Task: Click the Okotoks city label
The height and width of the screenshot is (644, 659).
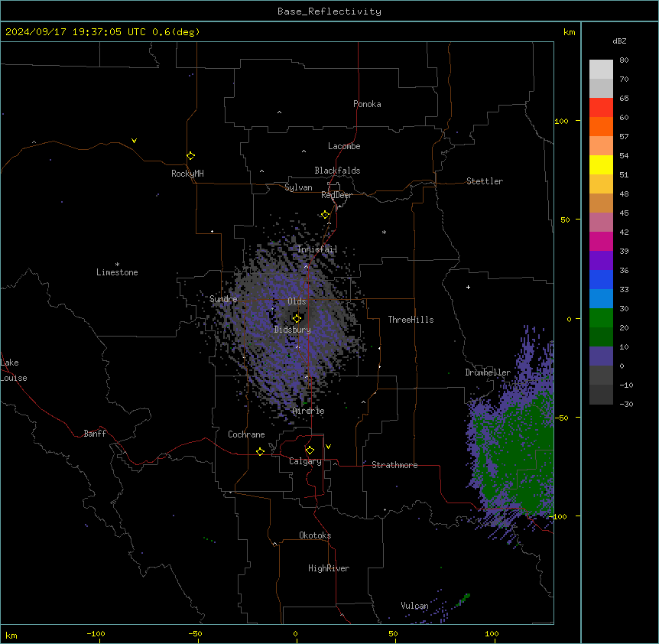Action: (x=315, y=535)
